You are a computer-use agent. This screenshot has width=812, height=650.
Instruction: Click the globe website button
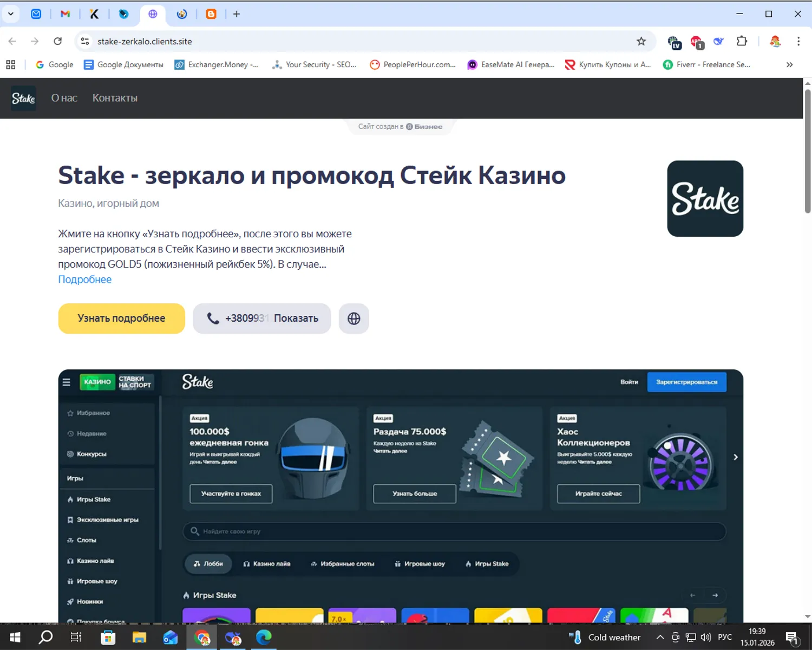354,318
